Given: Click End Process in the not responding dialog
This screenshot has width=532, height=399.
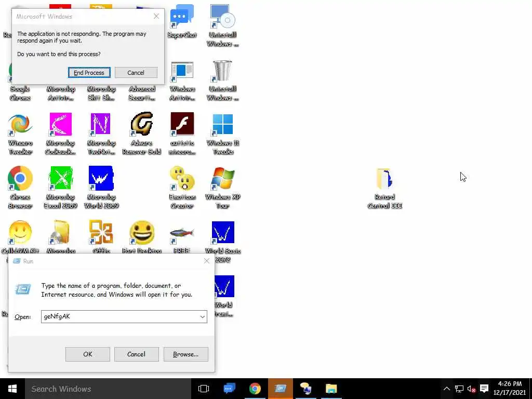Looking at the screenshot, I should (x=89, y=73).
